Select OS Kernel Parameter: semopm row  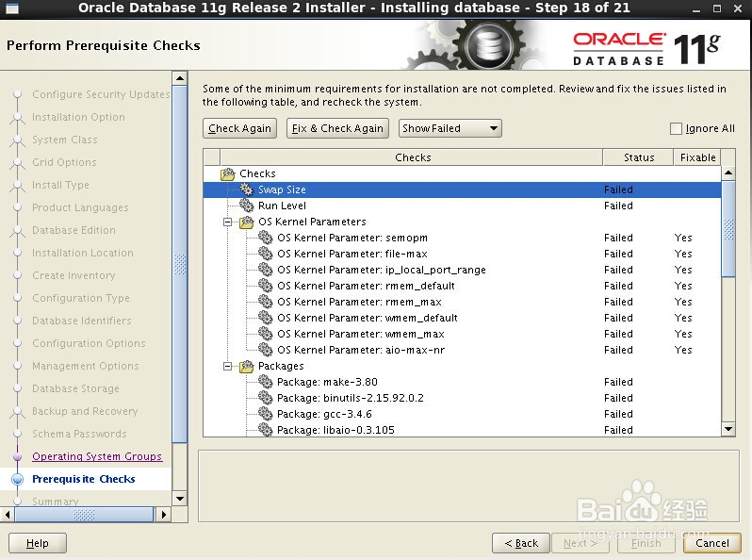pyautogui.click(x=462, y=238)
